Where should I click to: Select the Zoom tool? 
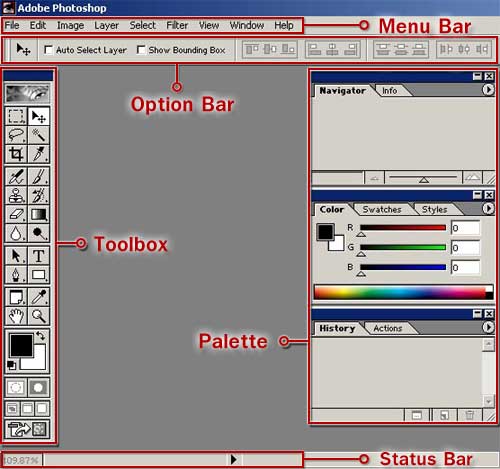click(39, 316)
